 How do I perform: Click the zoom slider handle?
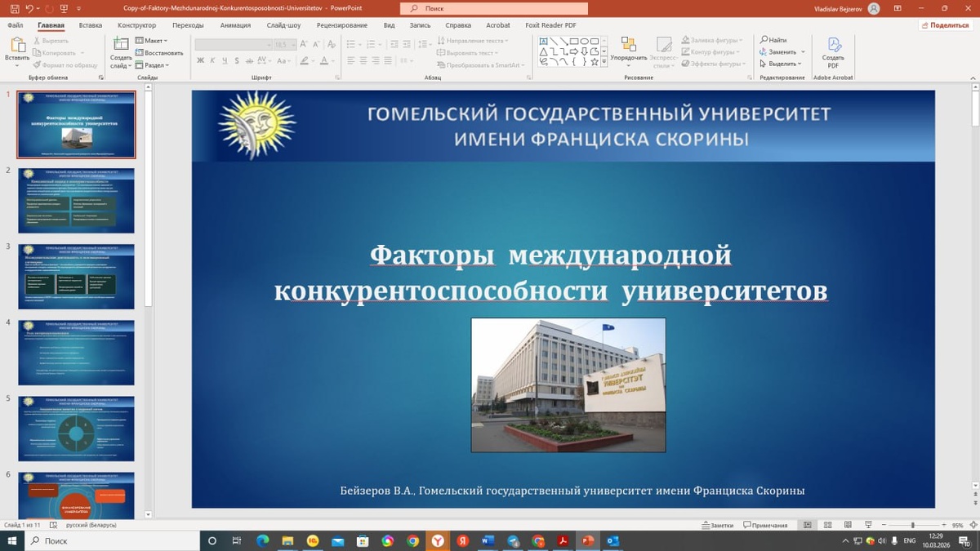912,525
